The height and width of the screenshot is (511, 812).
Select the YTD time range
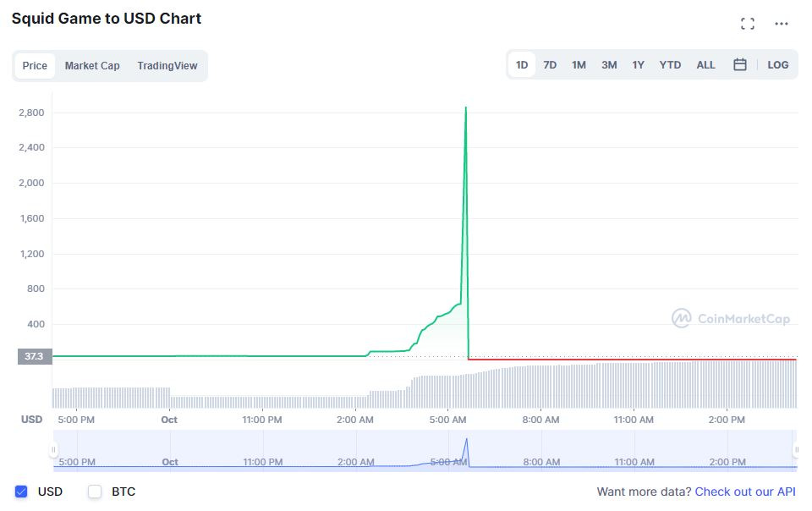670,64
